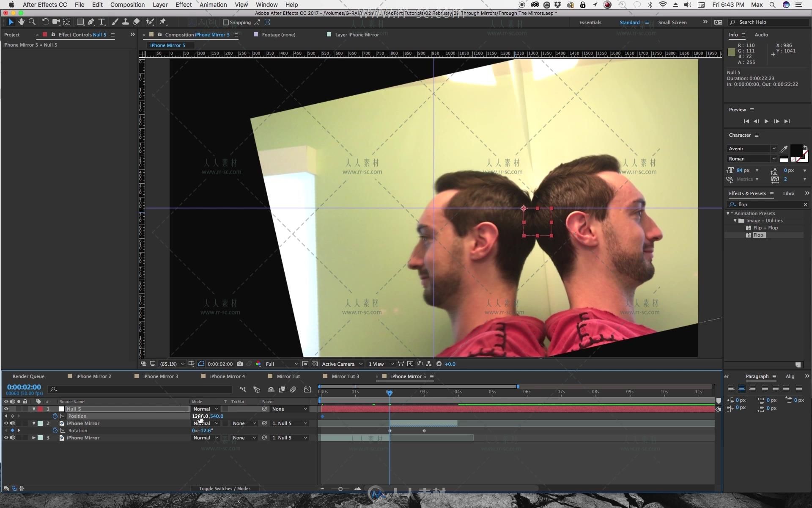Click the take snapshot camera icon
The height and width of the screenshot is (508, 812).
point(240,364)
